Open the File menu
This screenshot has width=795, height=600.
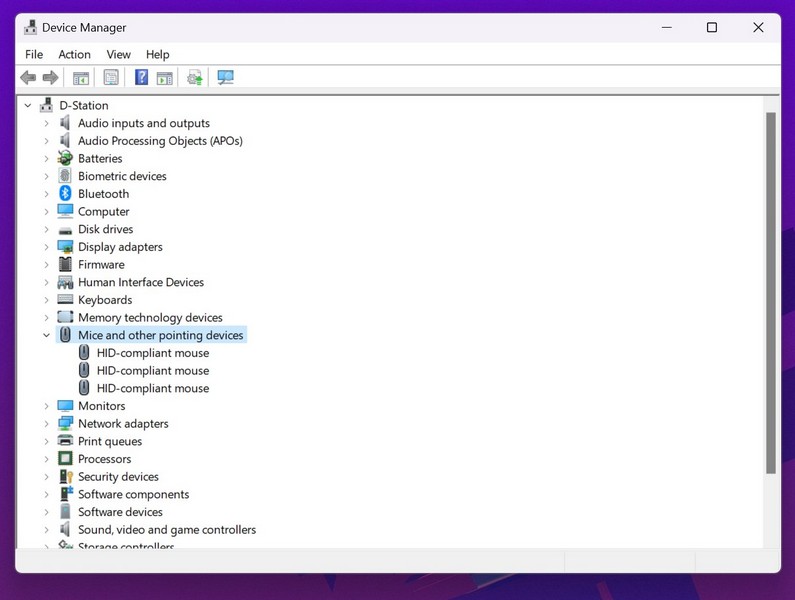34,55
